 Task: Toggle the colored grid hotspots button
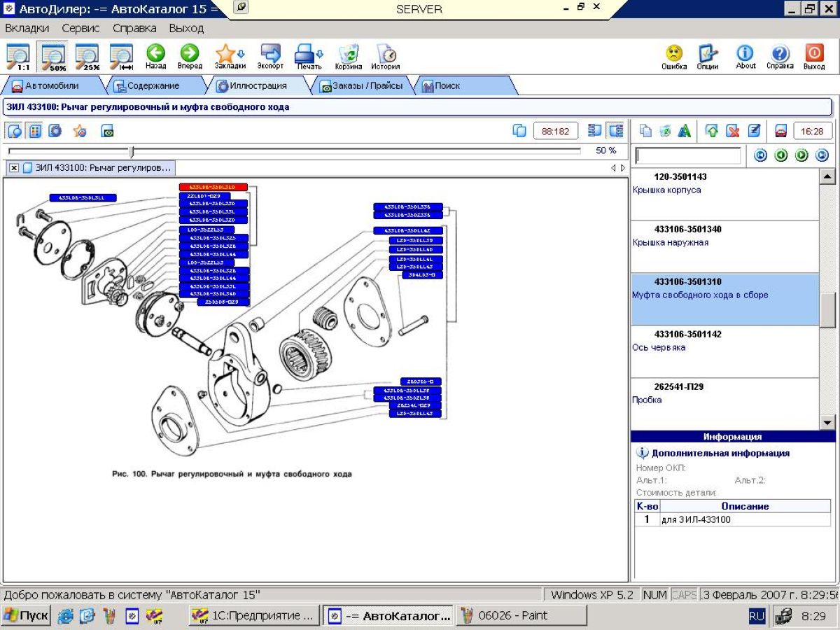coord(35,131)
